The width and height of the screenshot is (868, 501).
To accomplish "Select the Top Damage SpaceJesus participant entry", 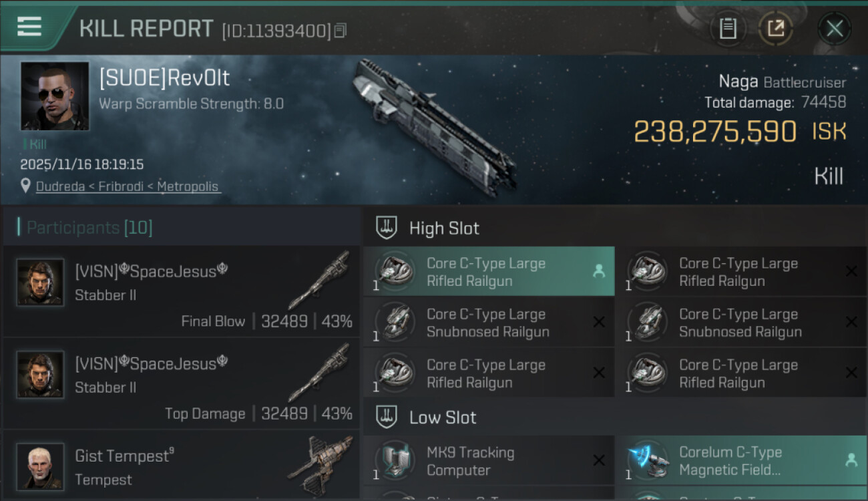I will point(180,383).
